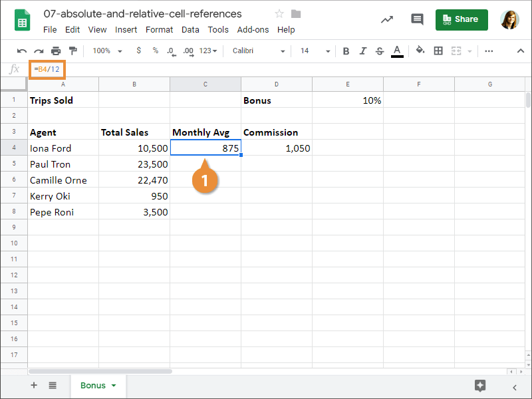The width and height of the screenshot is (532, 399).
Task: Click the insert comment icon
Action: point(417,19)
